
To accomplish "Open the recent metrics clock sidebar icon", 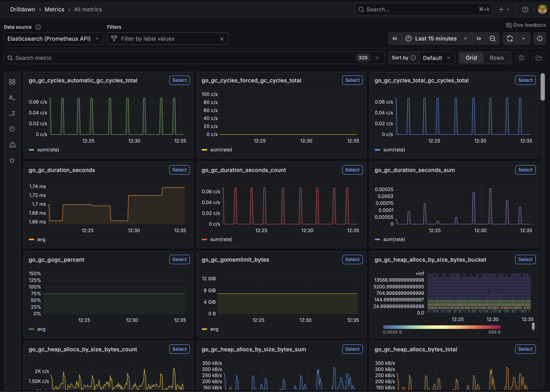I will pos(12,129).
